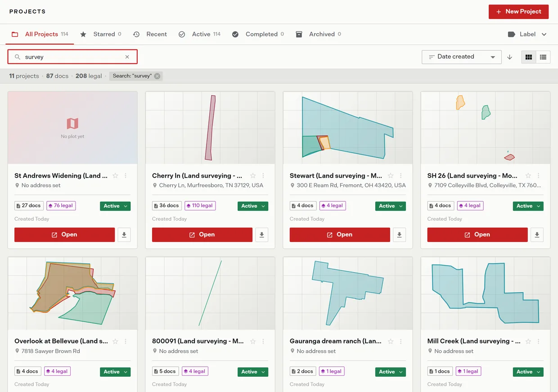Change Active status of St Andrews Widening
558x392 pixels.
coord(115,206)
